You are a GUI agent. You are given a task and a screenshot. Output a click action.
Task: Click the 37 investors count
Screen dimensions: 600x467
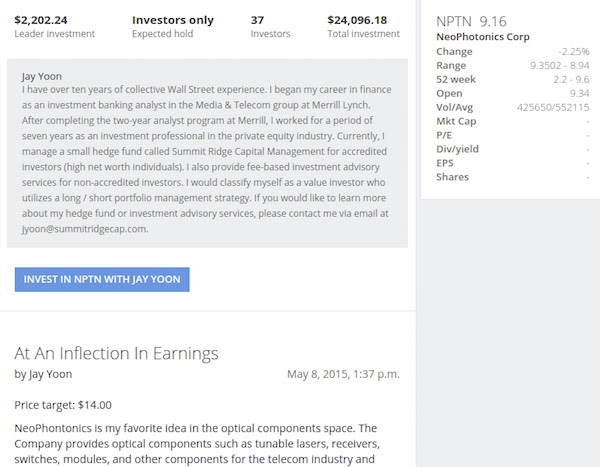coord(257,20)
